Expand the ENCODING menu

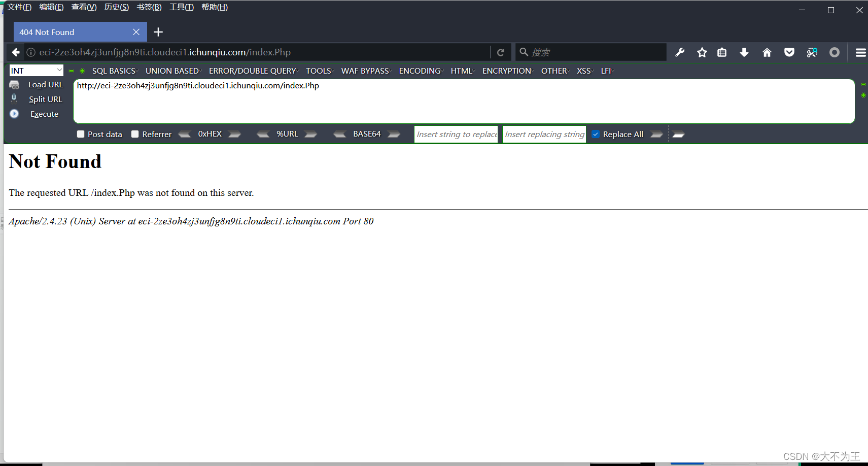(421, 71)
